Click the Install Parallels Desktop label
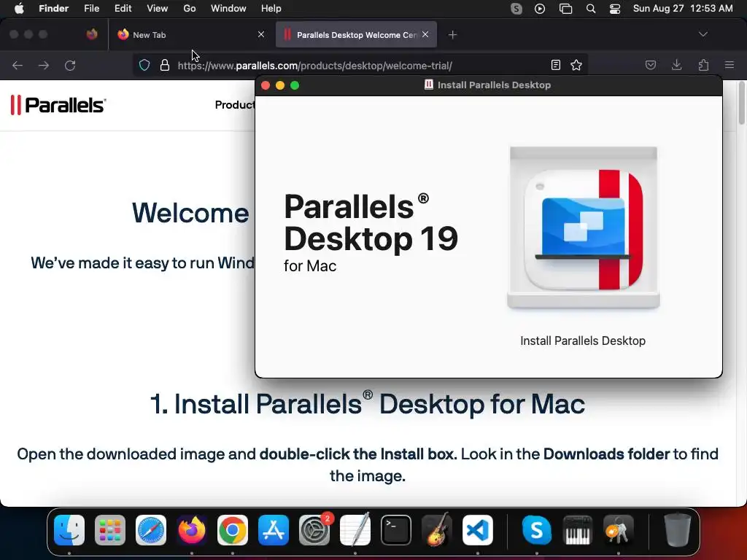Screen dimensions: 747x560 click(x=583, y=341)
